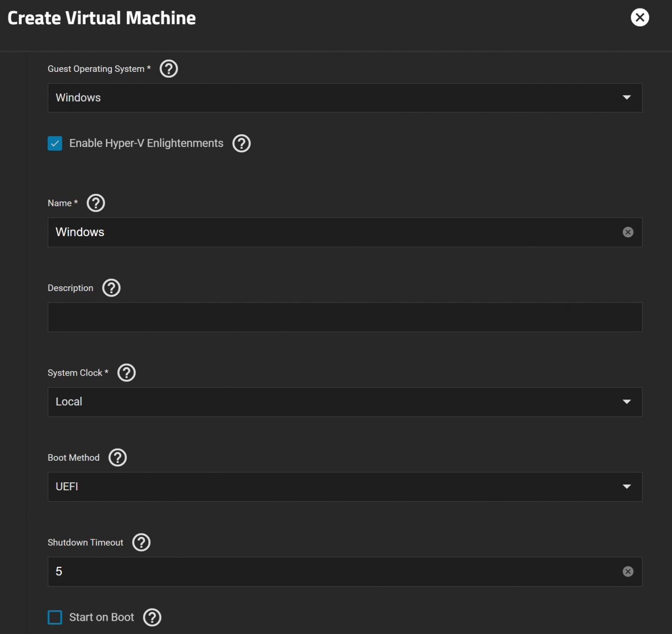The image size is (672, 634).
Task: Click Start on Boot help icon
Action: 152,617
